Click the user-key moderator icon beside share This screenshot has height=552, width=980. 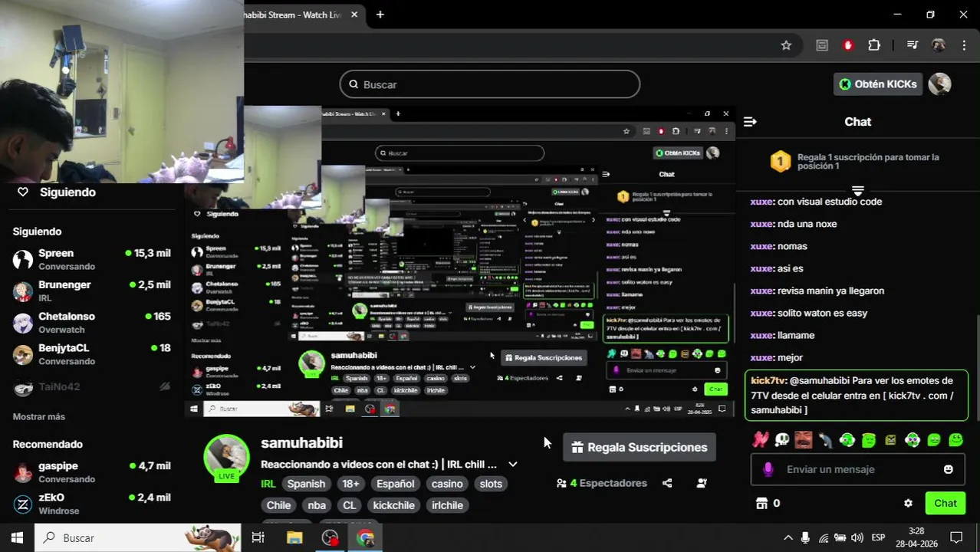(702, 483)
